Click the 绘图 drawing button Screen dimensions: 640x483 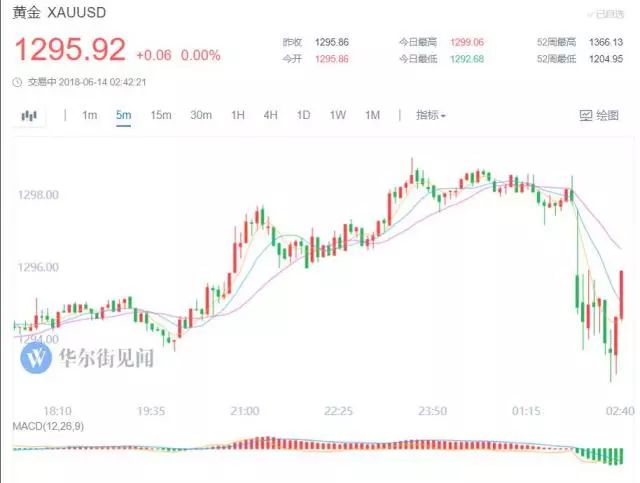click(x=599, y=116)
